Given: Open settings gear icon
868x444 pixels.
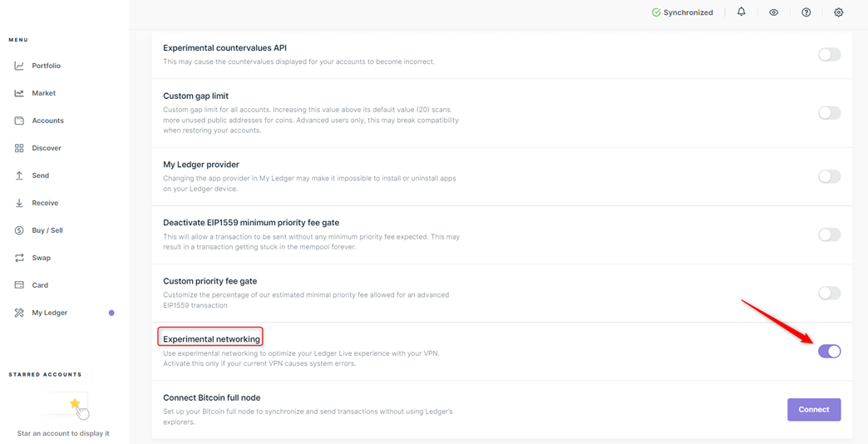Looking at the screenshot, I should point(838,12).
